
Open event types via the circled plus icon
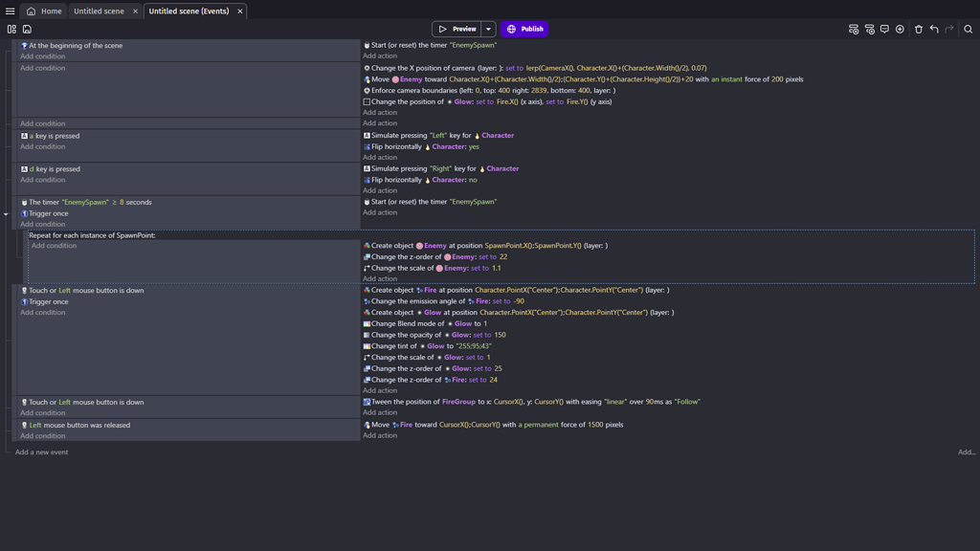900,29
